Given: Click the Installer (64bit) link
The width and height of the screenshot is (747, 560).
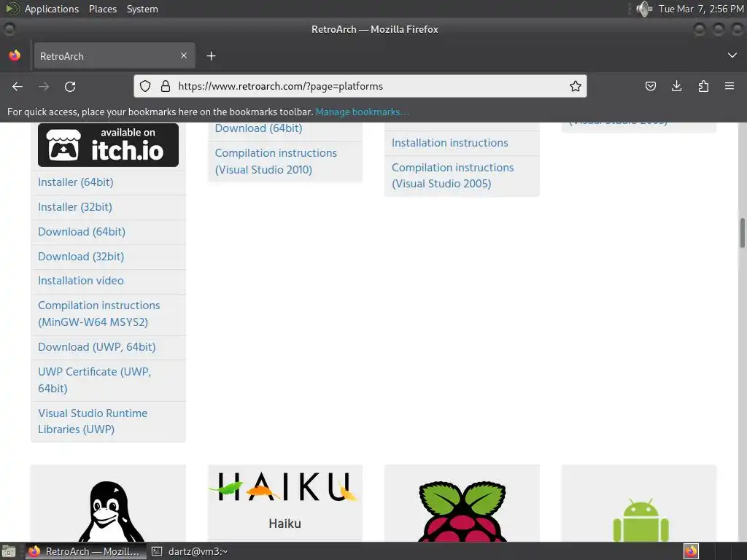Looking at the screenshot, I should tap(76, 182).
